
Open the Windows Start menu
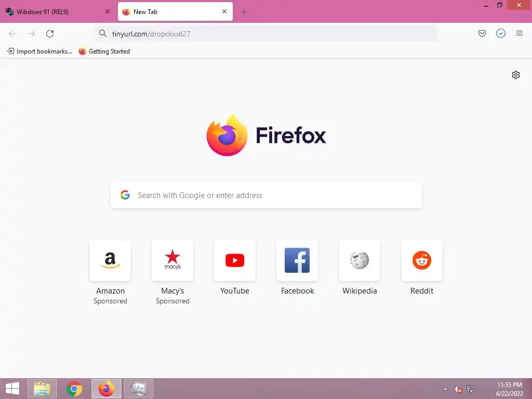tap(12, 389)
